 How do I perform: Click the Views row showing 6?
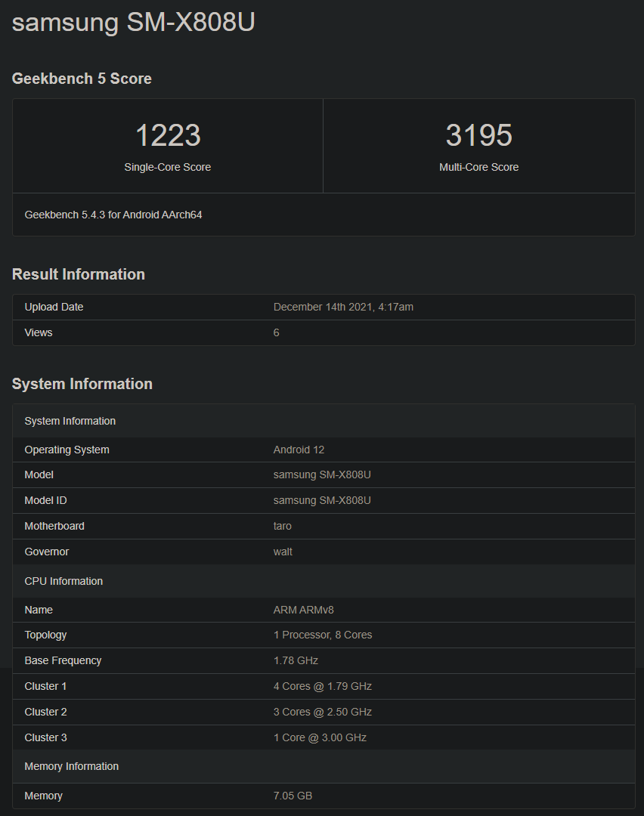324,332
